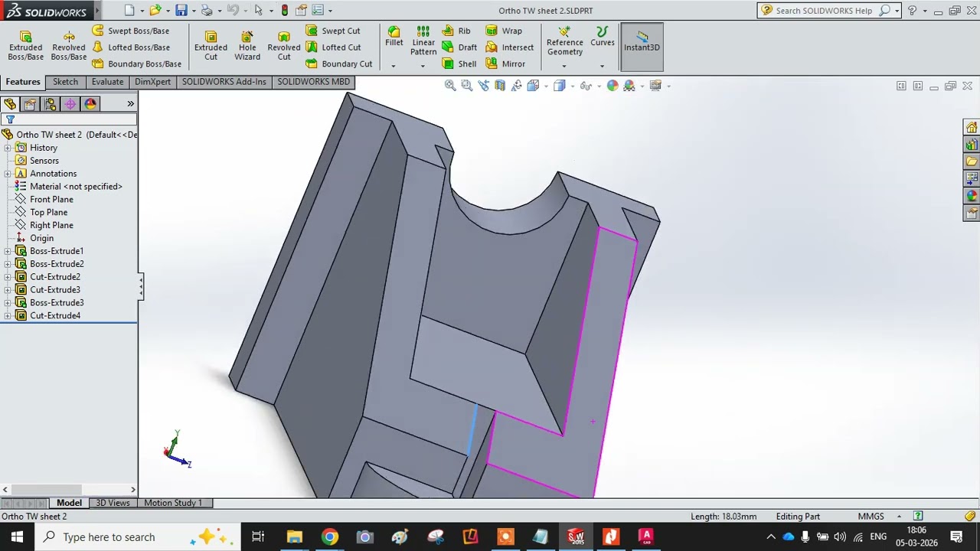Open the Curves dropdown arrow
This screenshot has height=551, width=980.
point(602,66)
